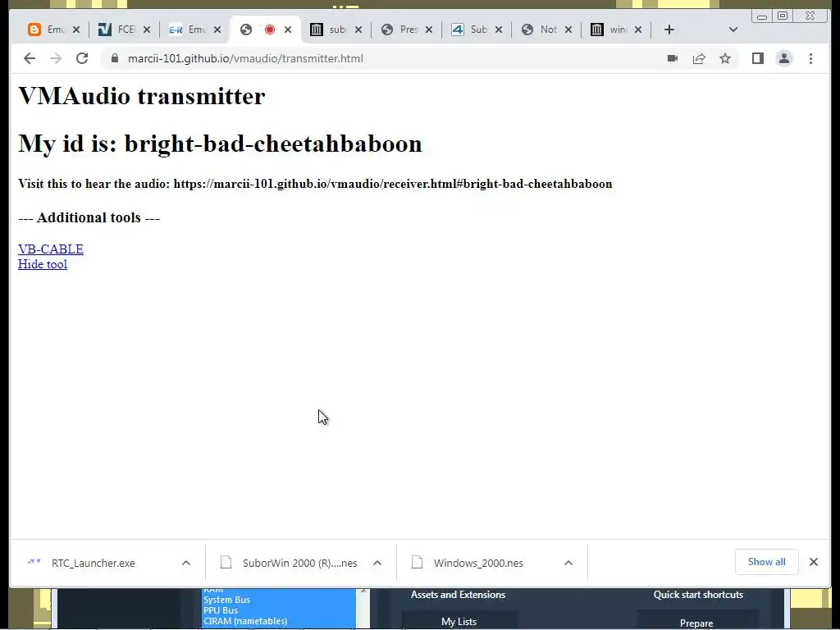Click the recording indicator on active tab
Viewport: 840px width, 630px height.
(x=270, y=30)
